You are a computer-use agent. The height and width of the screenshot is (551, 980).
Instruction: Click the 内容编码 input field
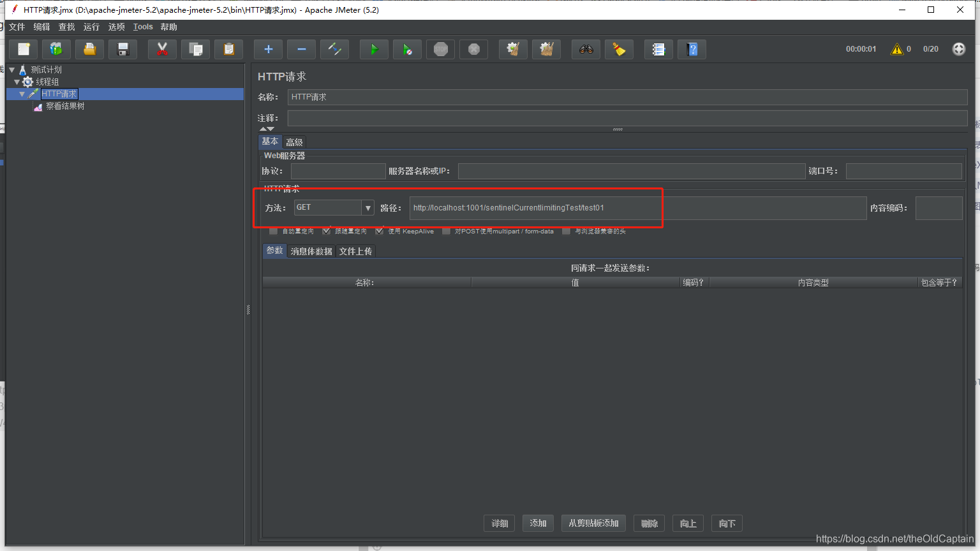[939, 208]
